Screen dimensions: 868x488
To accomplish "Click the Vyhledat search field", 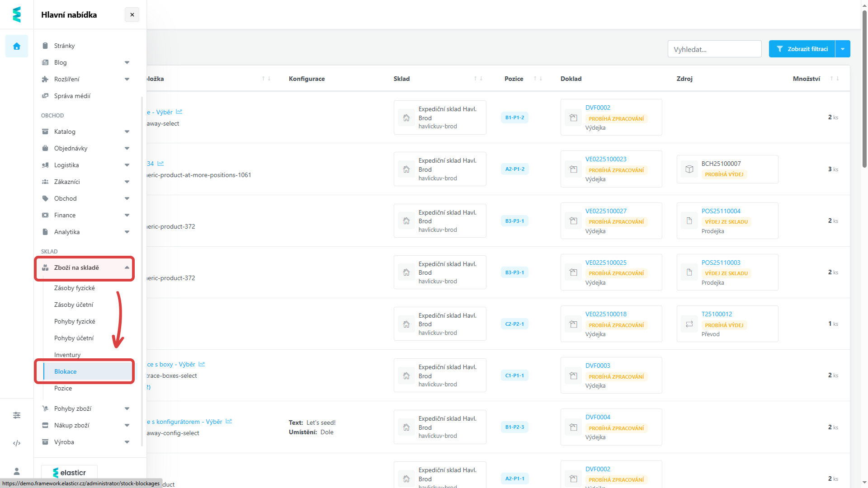I will (x=714, y=49).
